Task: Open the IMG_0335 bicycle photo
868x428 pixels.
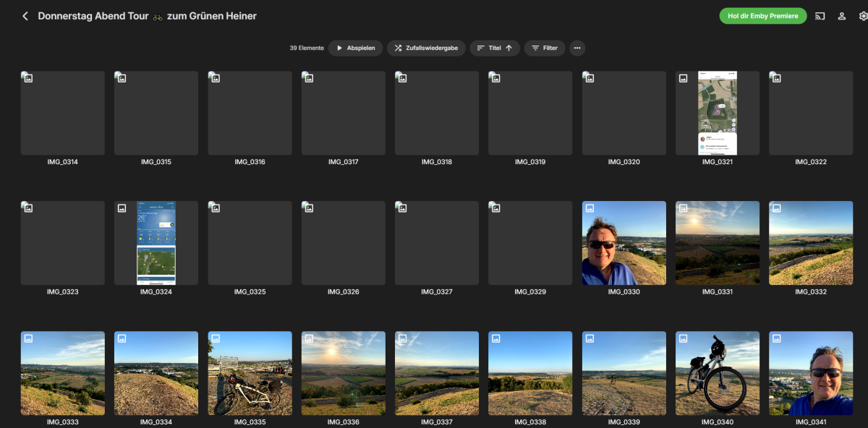Action: (250, 373)
